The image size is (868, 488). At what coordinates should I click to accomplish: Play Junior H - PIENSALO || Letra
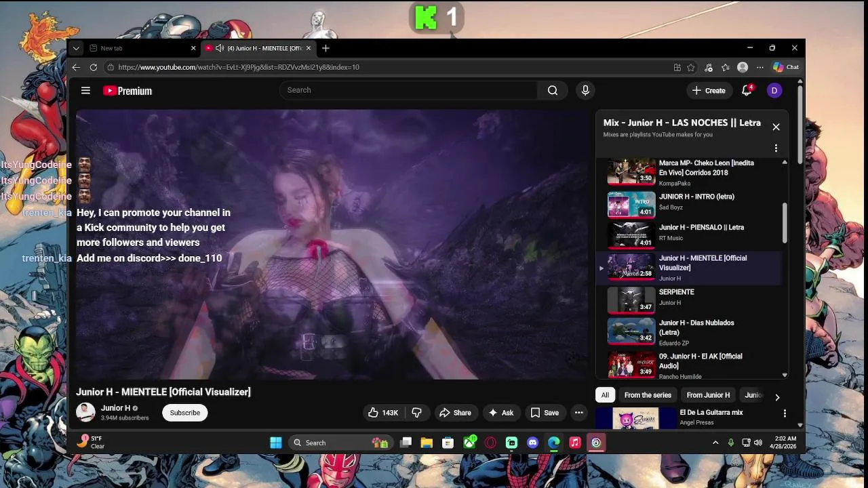tap(690, 235)
